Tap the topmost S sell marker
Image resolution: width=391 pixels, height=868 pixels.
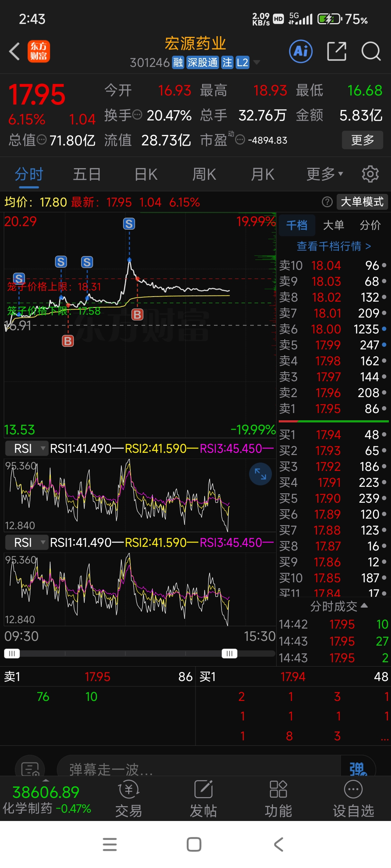point(129,224)
